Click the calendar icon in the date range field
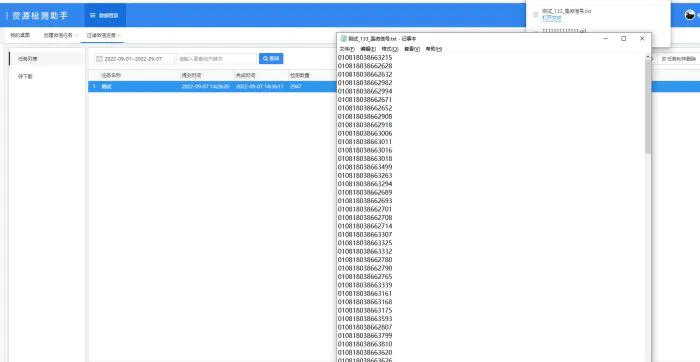The width and height of the screenshot is (700, 362). [x=100, y=59]
